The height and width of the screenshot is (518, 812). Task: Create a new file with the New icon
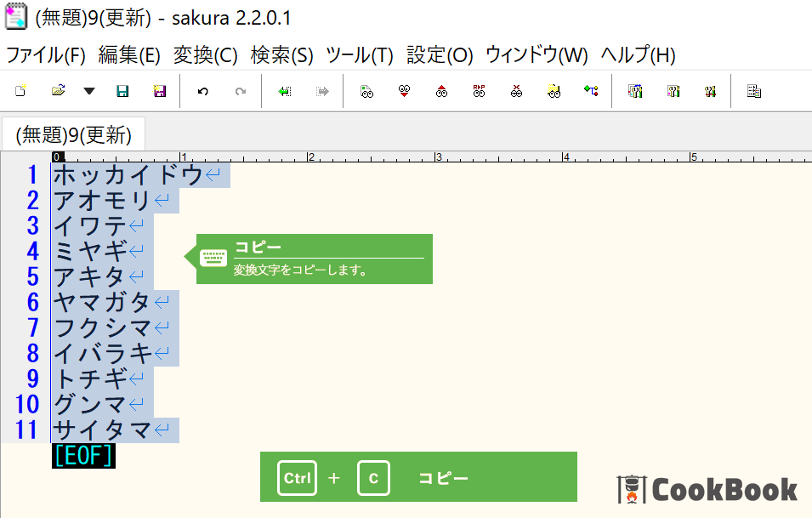(20, 91)
